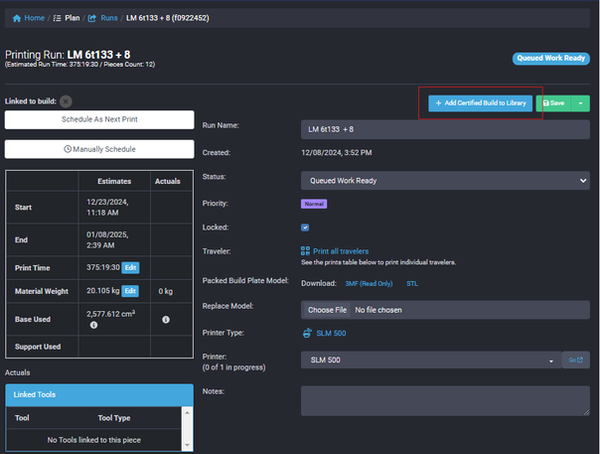Click the Runs share icon in breadcrumb
The height and width of the screenshot is (454, 600).
tap(92, 18)
